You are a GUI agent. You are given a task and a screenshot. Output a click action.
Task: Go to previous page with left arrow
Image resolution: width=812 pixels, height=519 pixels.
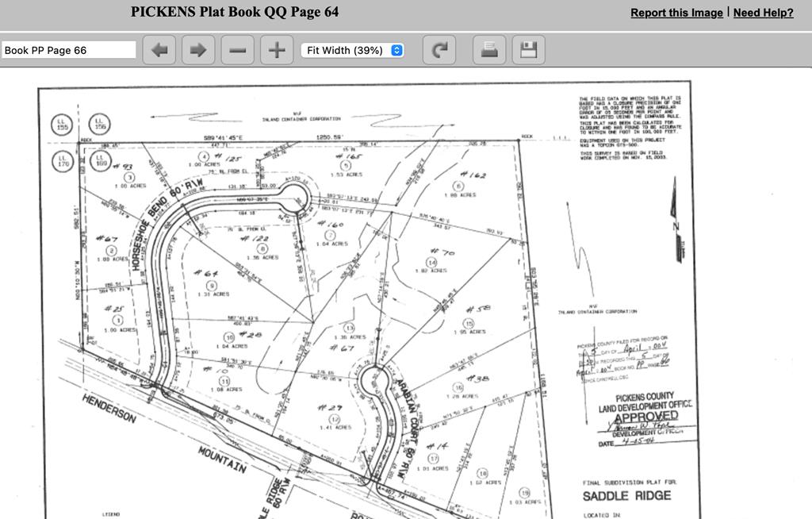(159, 50)
